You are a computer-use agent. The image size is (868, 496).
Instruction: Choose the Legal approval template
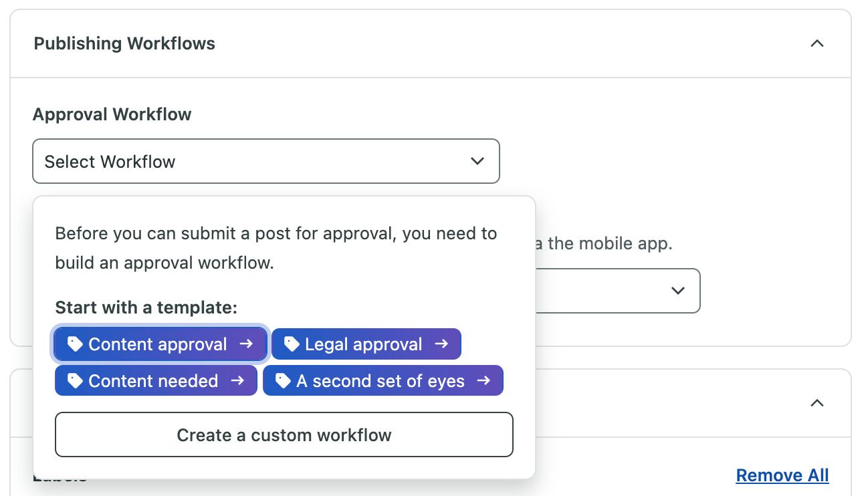tap(366, 344)
